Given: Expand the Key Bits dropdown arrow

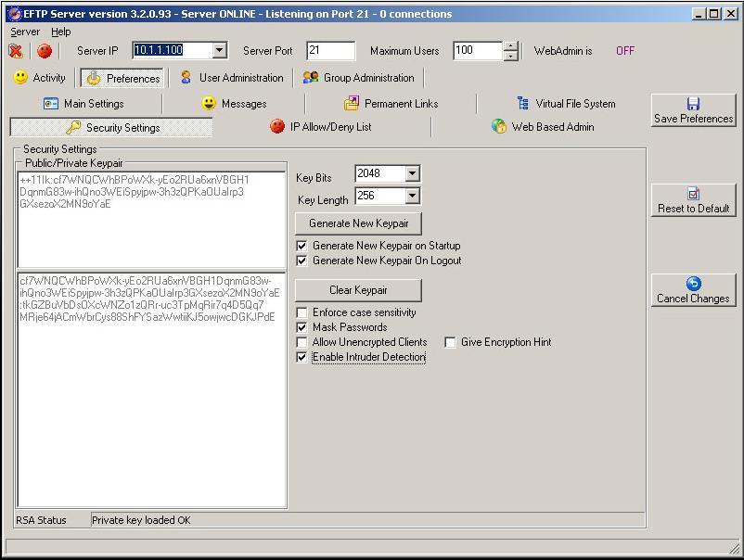Looking at the screenshot, I should tap(412, 173).
